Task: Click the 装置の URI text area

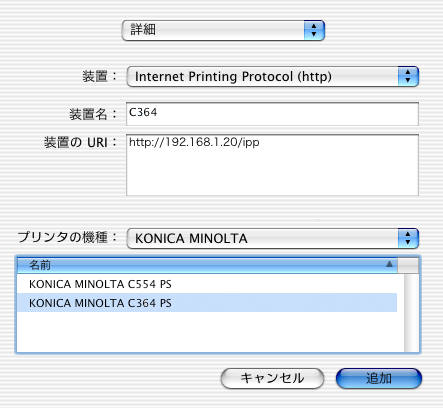Action: pos(272,165)
